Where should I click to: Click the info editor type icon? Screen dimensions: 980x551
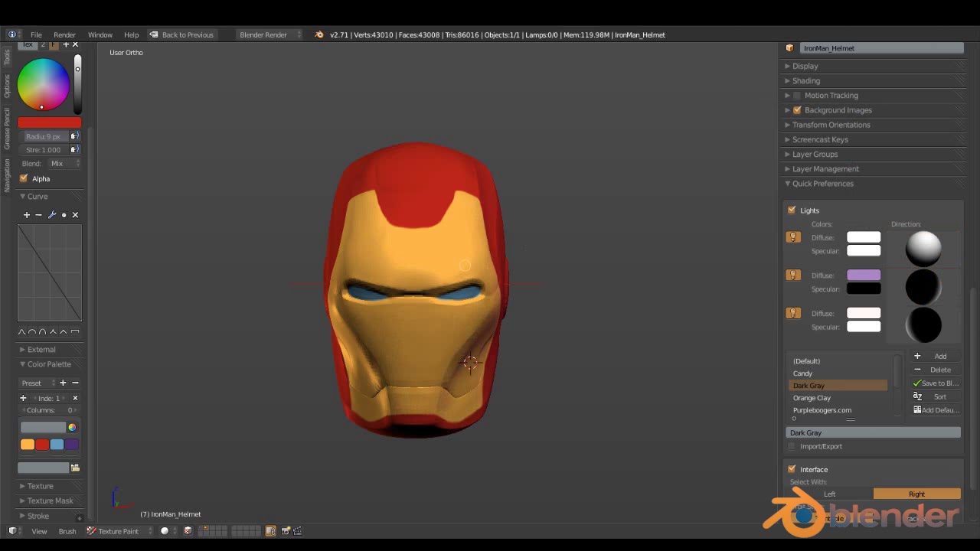[x=12, y=34]
